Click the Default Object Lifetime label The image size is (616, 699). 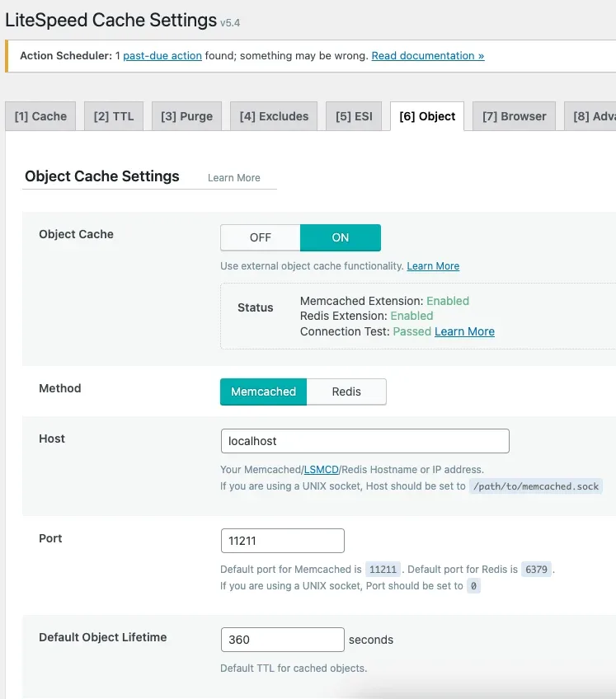coord(102,637)
